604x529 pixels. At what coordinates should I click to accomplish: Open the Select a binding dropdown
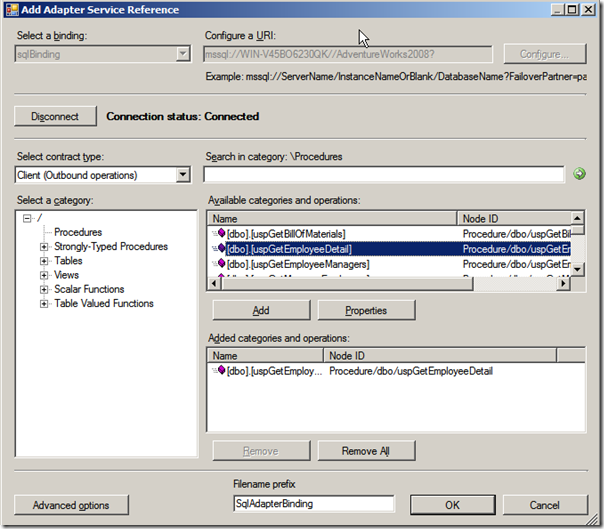click(183, 54)
